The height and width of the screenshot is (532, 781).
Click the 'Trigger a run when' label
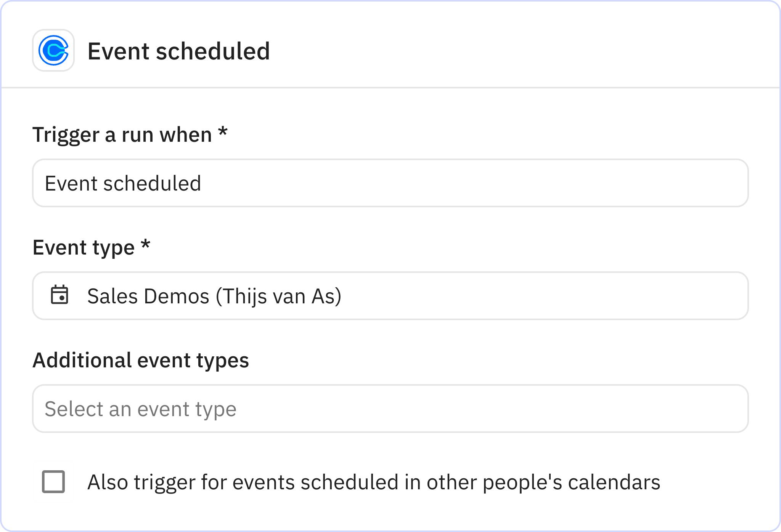pyautogui.click(x=130, y=134)
